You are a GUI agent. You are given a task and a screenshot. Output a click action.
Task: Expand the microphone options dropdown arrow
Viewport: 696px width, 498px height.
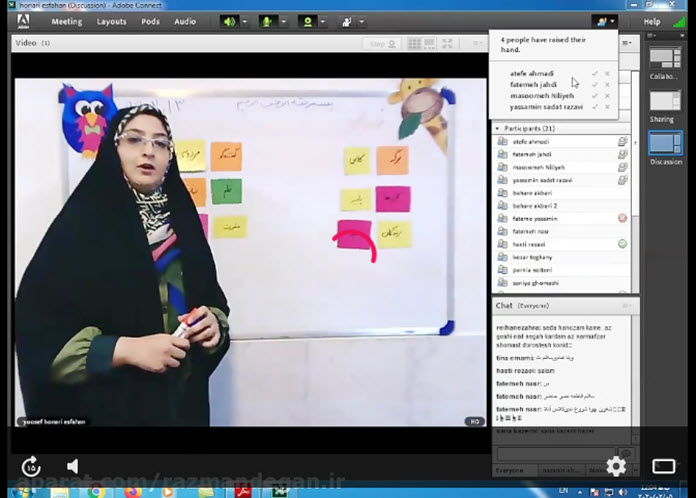coord(284,21)
